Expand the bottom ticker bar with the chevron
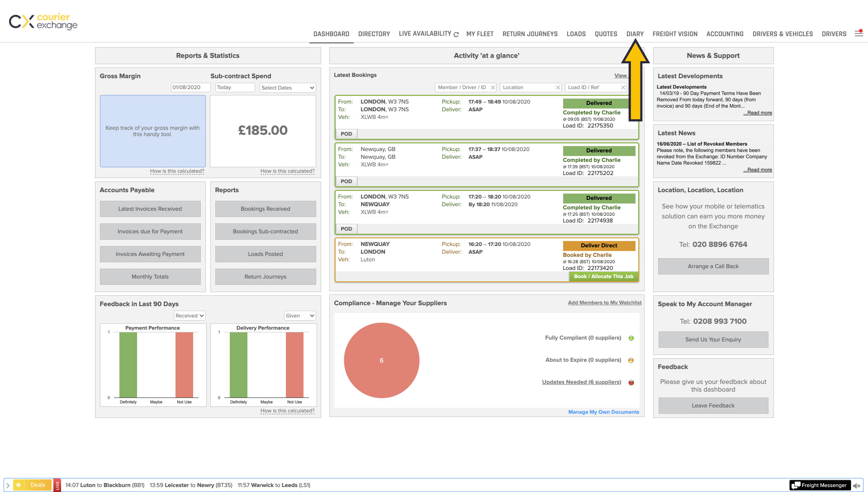 pyautogui.click(x=8, y=485)
